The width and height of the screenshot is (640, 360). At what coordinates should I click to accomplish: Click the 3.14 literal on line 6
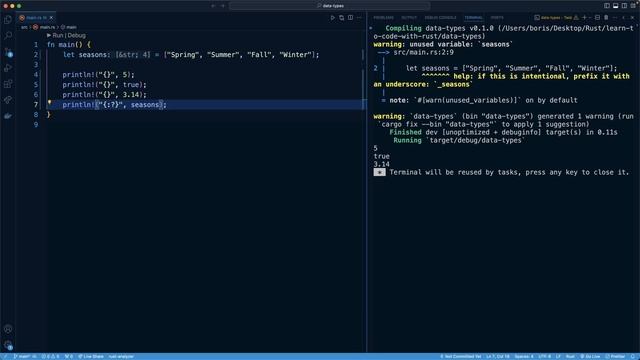(131, 95)
